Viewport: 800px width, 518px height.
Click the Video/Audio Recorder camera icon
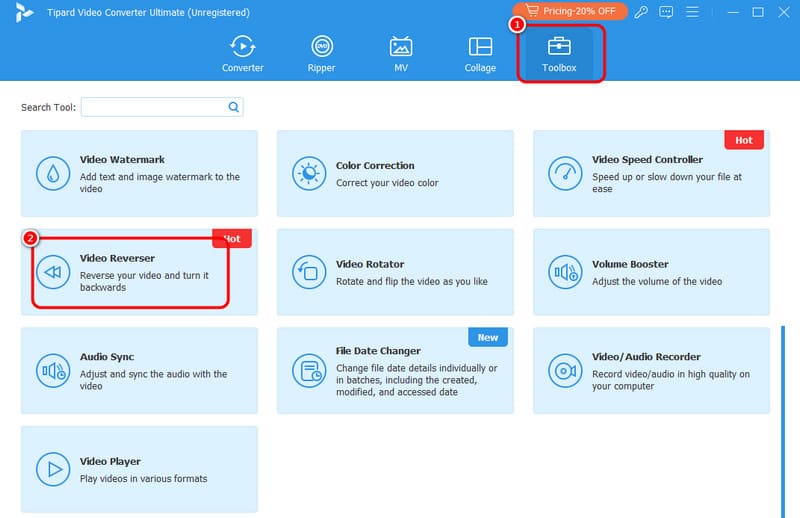tap(565, 371)
